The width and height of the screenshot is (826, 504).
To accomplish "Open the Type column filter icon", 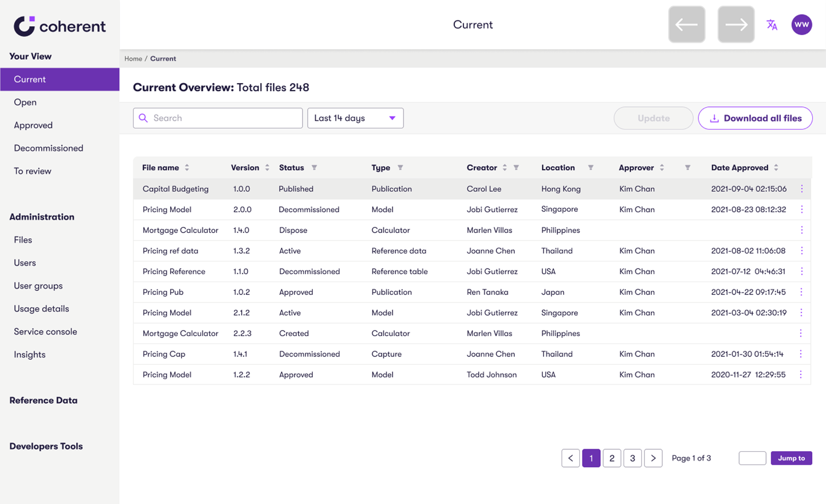I will (x=400, y=168).
